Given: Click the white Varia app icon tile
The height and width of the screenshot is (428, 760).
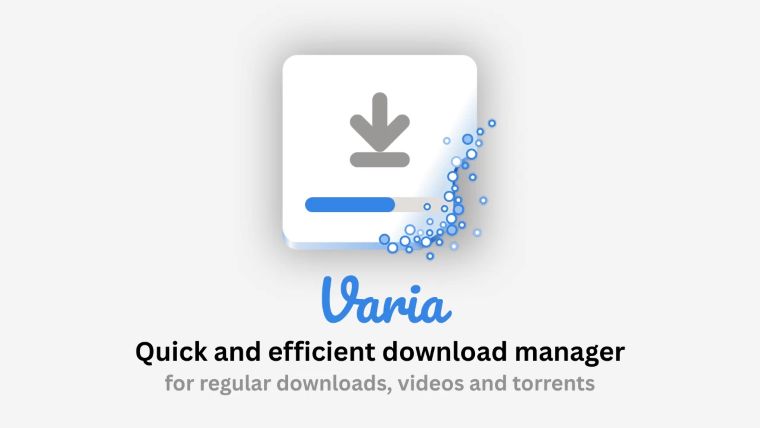Looking at the screenshot, I should click(380, 152).
